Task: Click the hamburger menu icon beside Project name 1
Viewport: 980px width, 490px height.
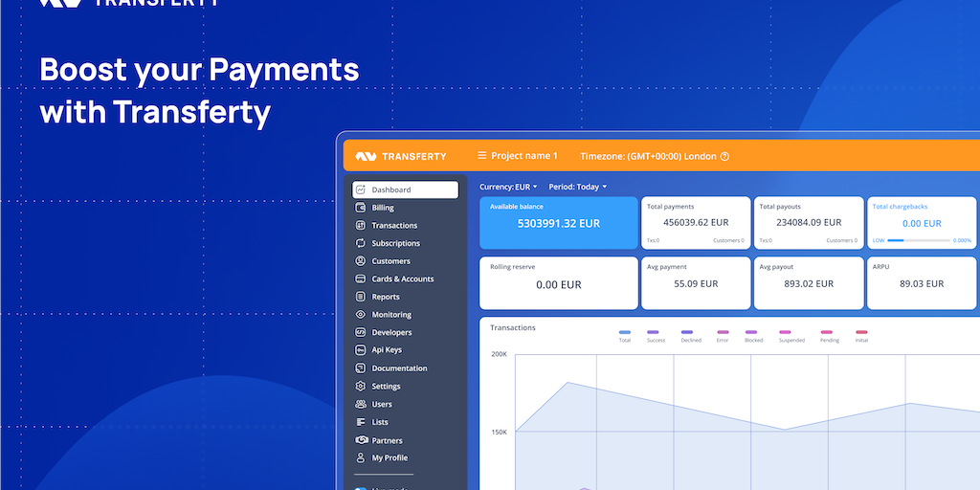Action: 482,156
